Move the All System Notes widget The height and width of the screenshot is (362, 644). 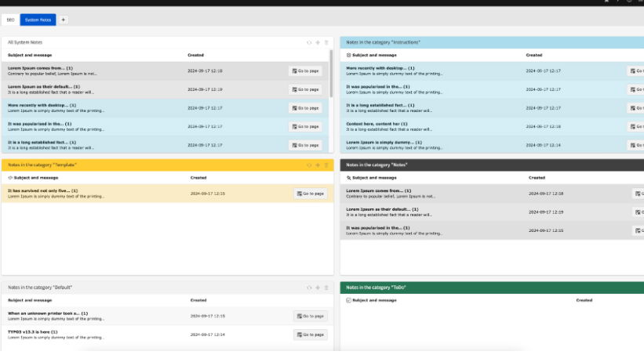tap(318, 42)
